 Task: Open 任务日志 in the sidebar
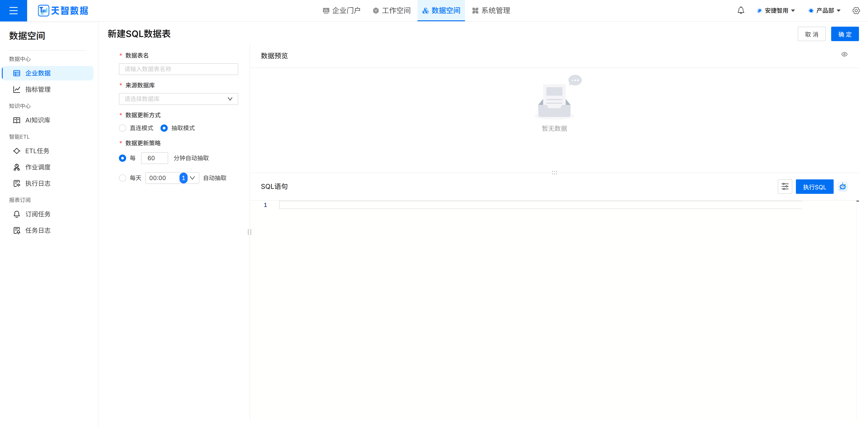tap(48, 230)
